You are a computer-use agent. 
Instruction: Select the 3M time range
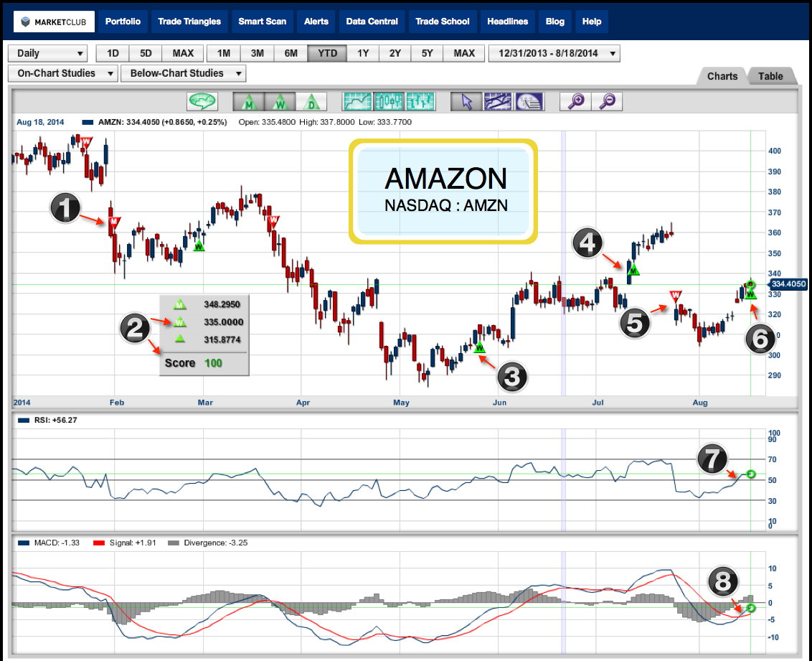[x=258, y=53]
